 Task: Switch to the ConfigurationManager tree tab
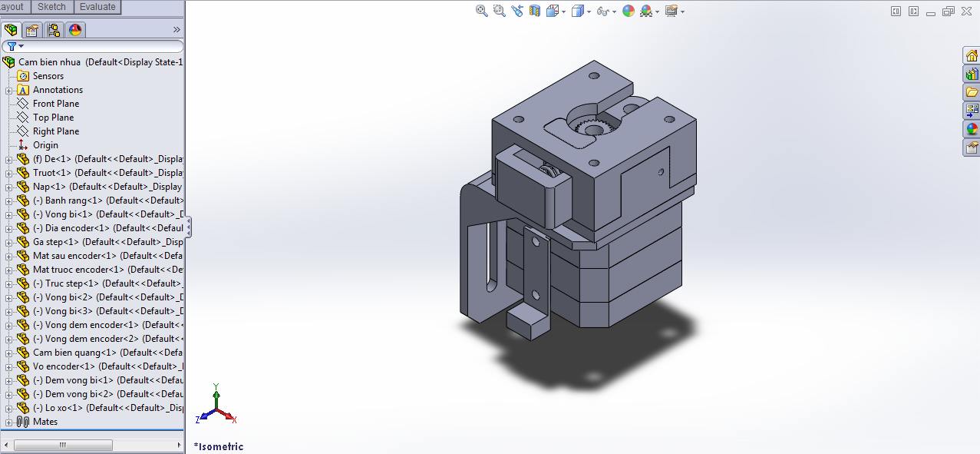tap(54, 30)
